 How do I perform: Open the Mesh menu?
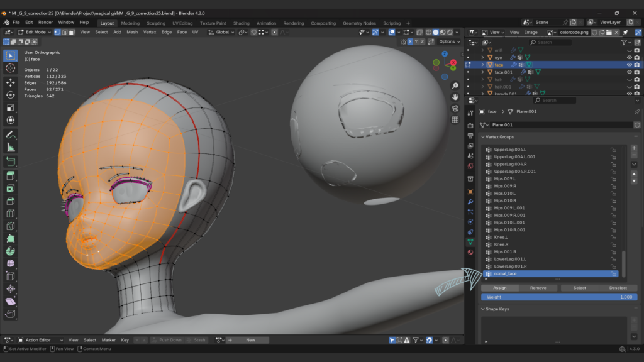(132, 32)
